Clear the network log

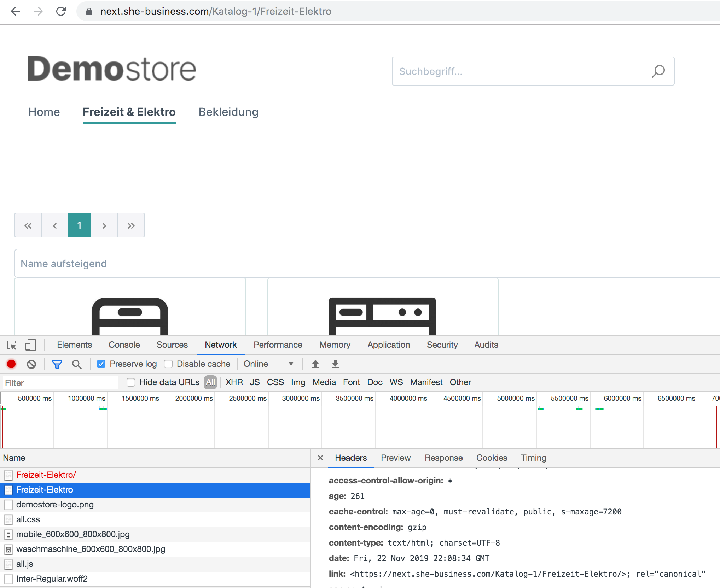(x=31, y=364)
